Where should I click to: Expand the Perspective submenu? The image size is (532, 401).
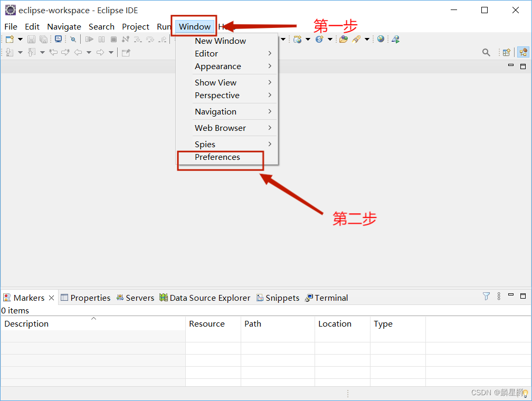227,96
